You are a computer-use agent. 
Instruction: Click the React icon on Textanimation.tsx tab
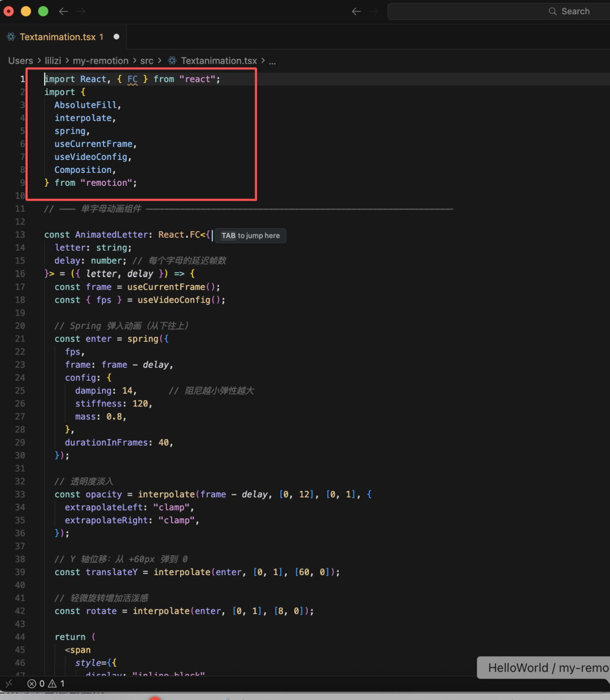coord(11,37)
